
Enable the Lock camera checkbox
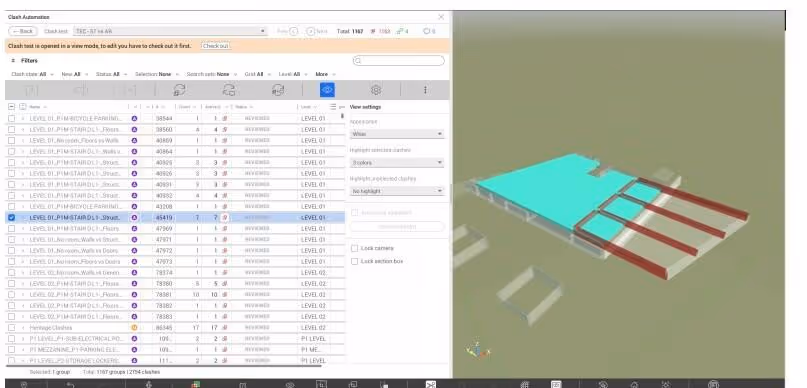(354, 248)
